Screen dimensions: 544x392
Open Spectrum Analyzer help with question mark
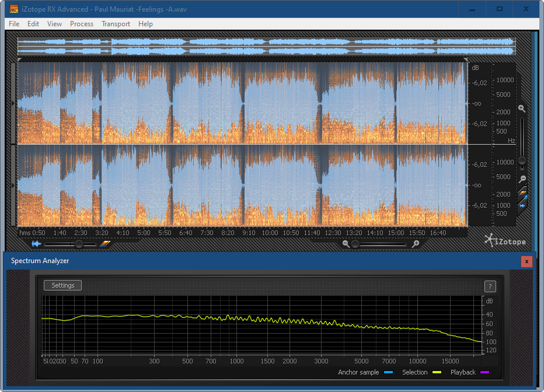click(x=490, y=286)
